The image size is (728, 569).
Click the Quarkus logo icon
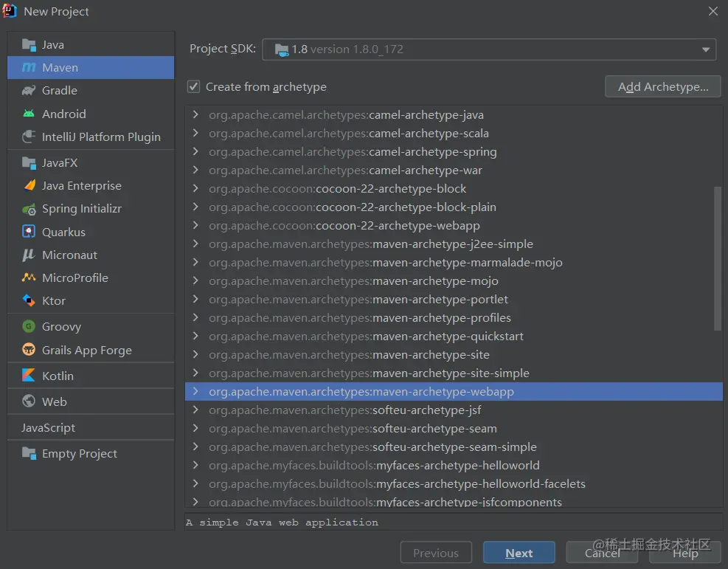tap(29, 232)
